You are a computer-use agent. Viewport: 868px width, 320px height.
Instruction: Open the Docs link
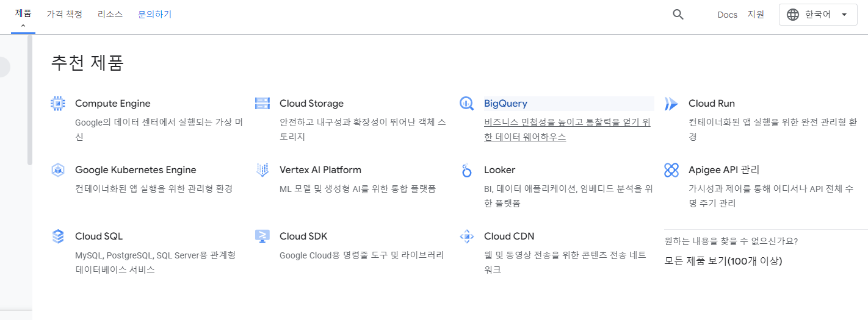click(x=728, y=15)
